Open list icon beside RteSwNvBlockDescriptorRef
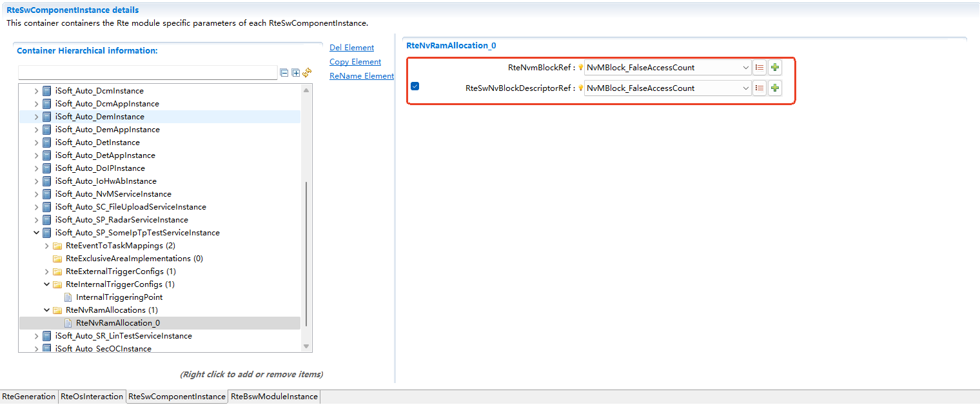Viewport: 980px width, 405px height. pyautogui.click(x=759, y=88)
